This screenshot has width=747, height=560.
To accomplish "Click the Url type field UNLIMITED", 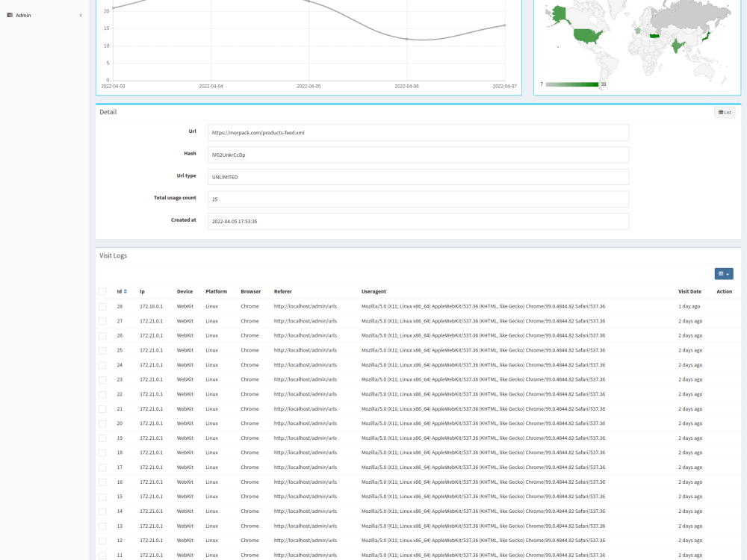I will tap(418, 177).
